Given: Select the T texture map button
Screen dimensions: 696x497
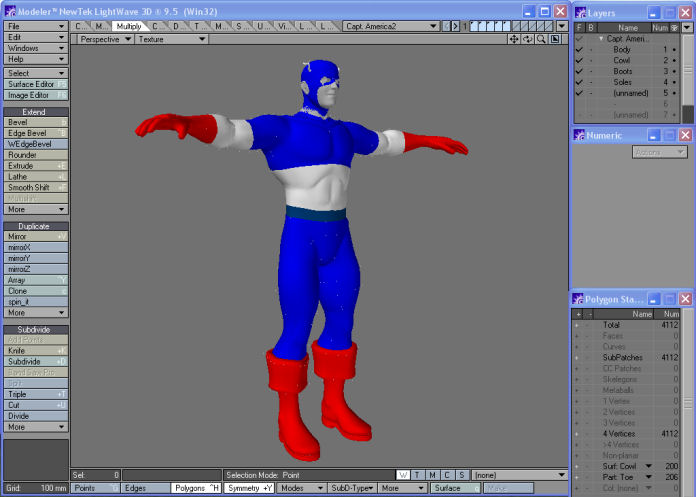Looking at the screenshot, I should [418, 474].
